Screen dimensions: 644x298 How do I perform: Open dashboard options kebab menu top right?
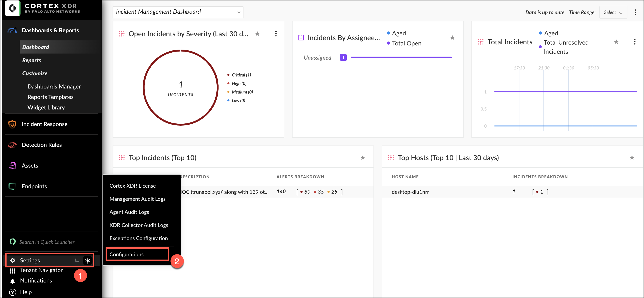pyautogui.click(x=635, y=12)
